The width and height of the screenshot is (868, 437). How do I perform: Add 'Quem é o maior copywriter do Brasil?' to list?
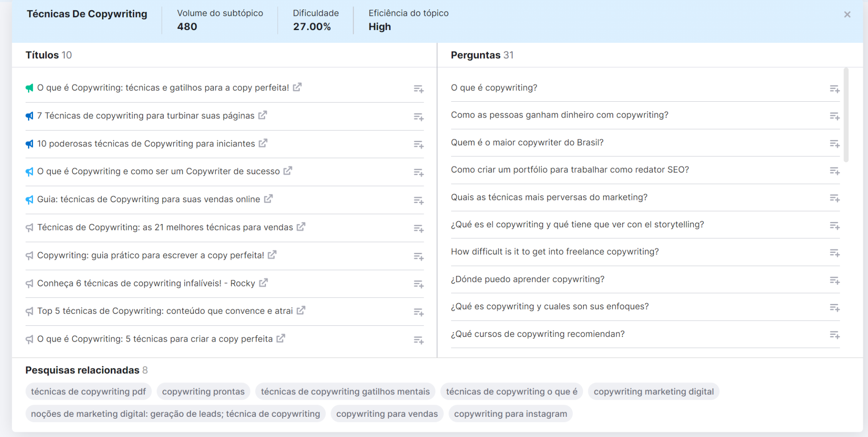834,143
